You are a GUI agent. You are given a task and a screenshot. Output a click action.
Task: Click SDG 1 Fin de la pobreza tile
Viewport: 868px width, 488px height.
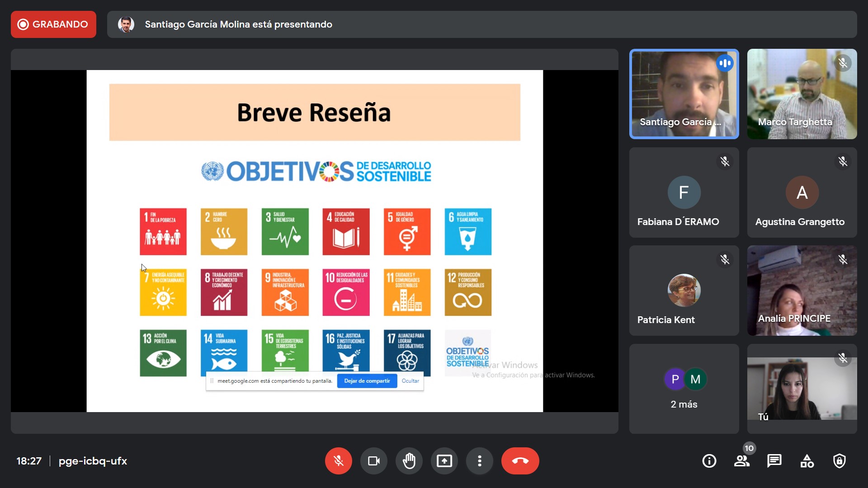(x=163, y=232)
